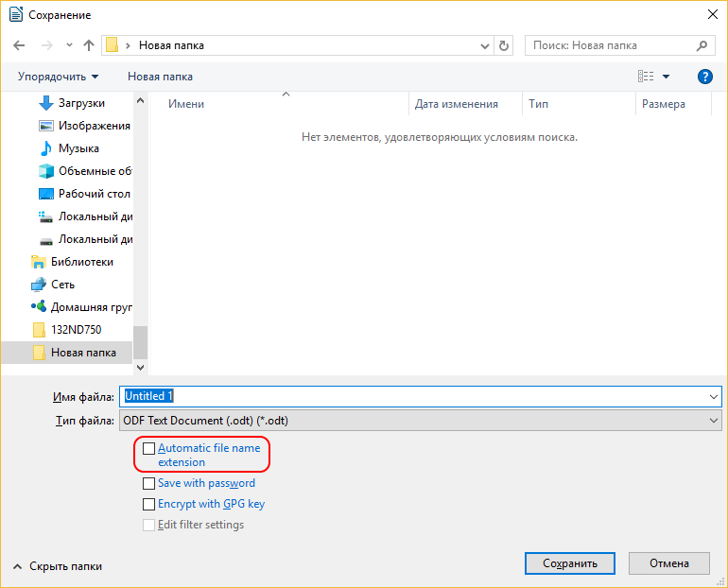Enable Automatic file name extension checkbox
This screenshot has width=728, height=588.
148,449
